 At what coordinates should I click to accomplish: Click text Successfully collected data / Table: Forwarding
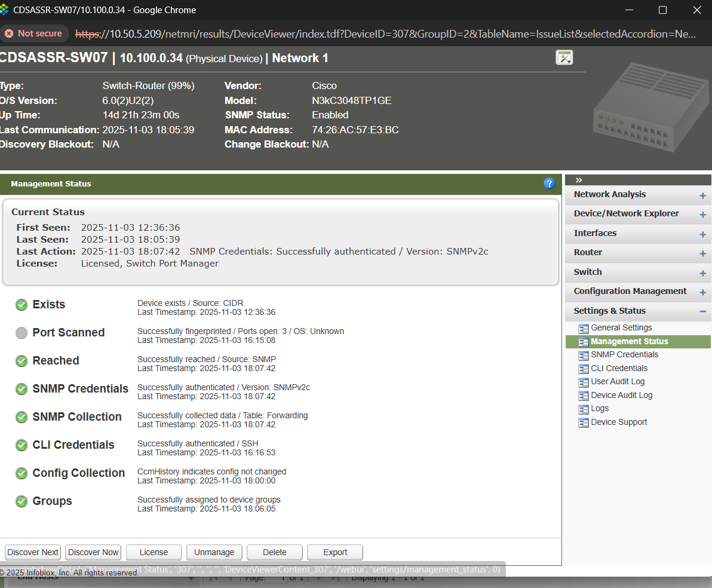pos(222,415)
